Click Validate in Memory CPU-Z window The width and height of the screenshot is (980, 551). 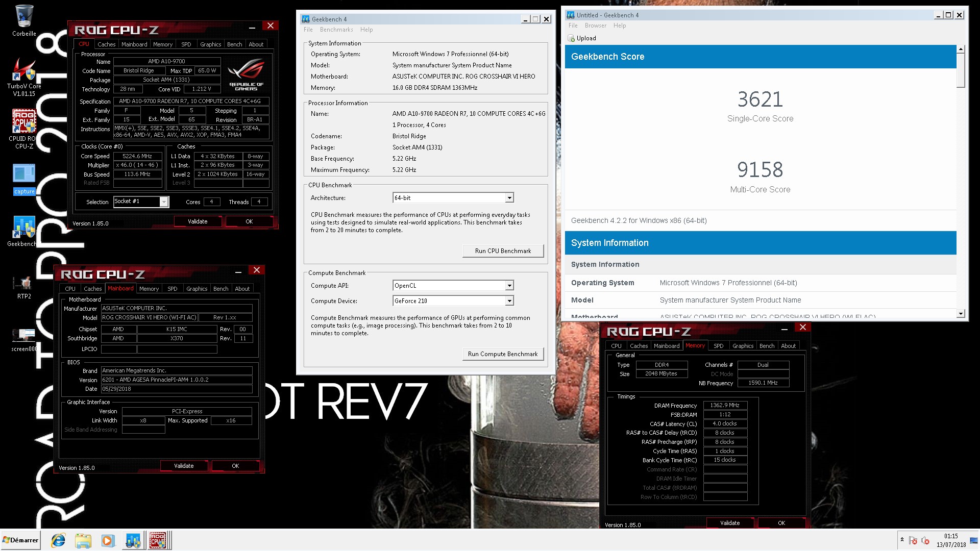pos(730,523)
